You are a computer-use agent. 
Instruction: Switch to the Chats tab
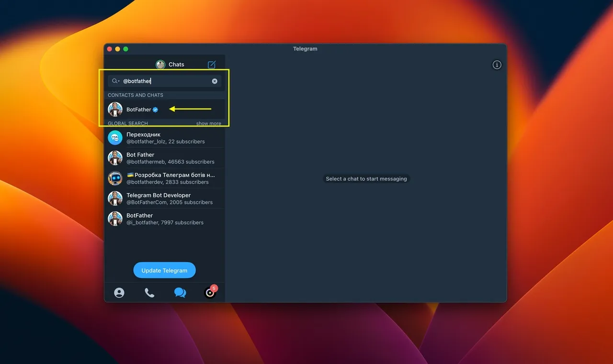click(180, 293)
